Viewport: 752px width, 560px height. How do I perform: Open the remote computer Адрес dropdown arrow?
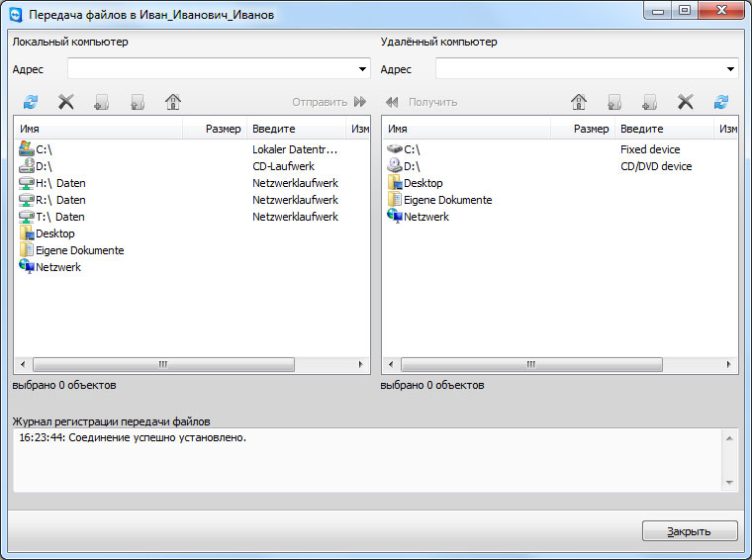730,69
